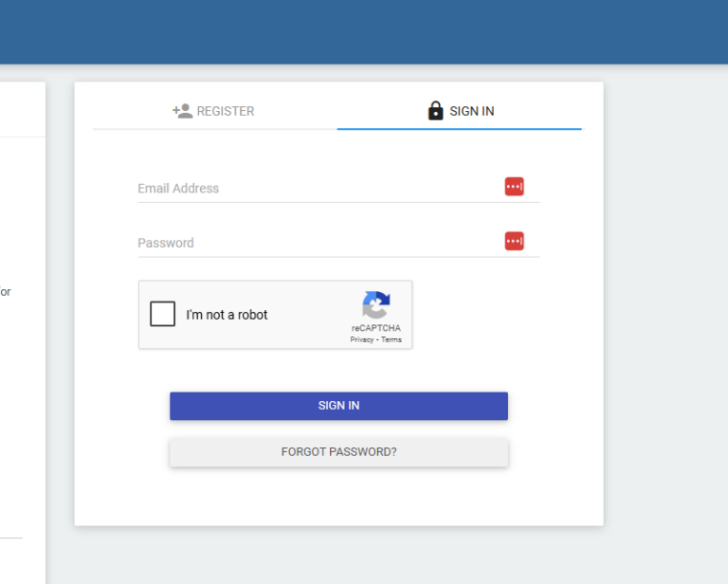Viewport: 728px width, 584px height.
Task: Click the blue underline beneath Sign In tab
Action: tap(459, 128)
